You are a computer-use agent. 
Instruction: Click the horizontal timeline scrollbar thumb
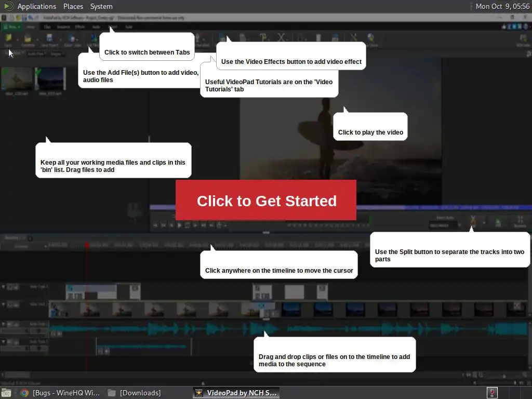[x=17, y=375]
